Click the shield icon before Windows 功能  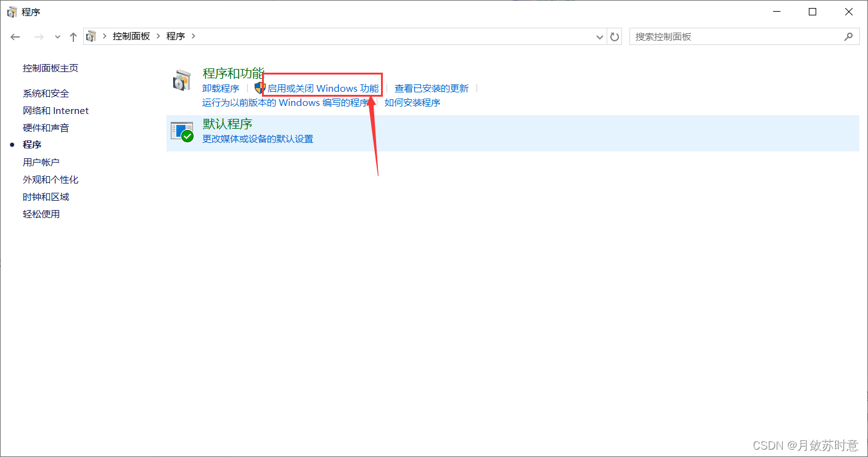click(x=260, y=88)
